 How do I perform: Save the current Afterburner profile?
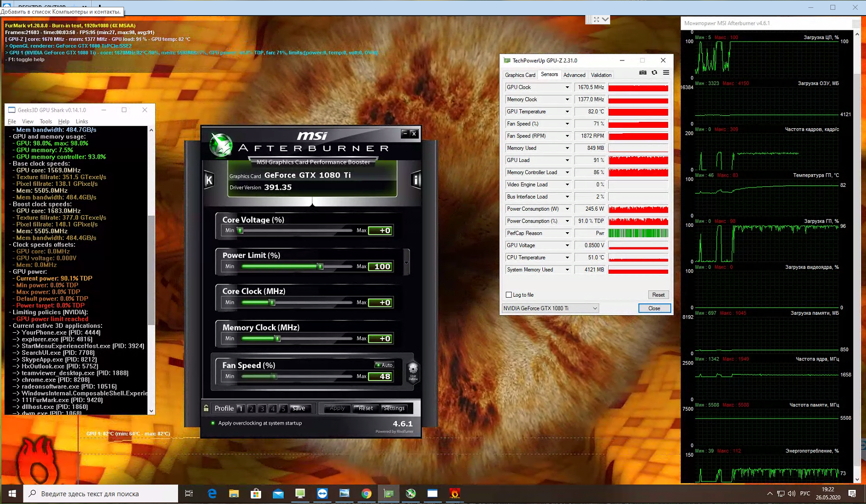pyautogui.click(x=298, y=408)
